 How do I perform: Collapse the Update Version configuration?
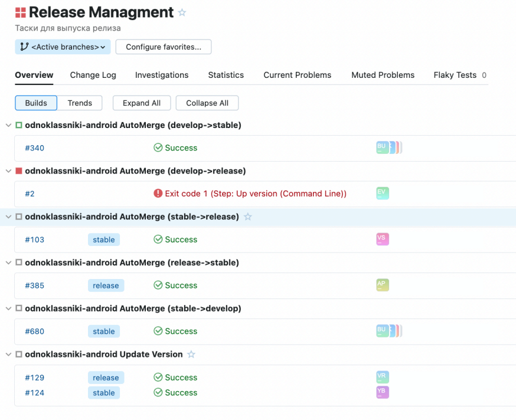[8, 355]
